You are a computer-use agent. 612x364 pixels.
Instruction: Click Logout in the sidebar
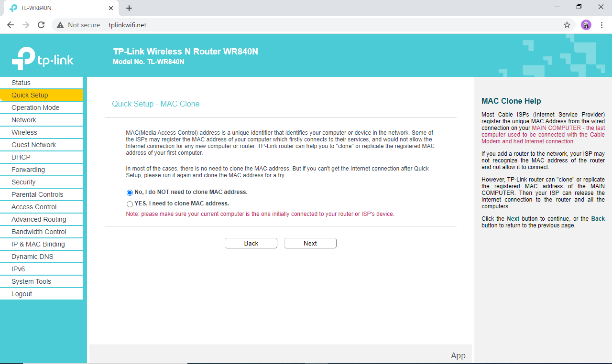tap(42, 294)
